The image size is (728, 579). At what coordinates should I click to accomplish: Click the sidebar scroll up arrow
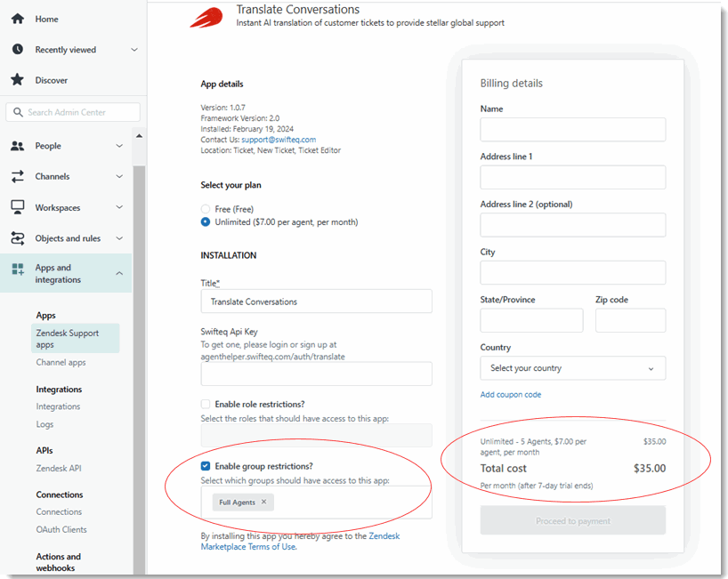(139, 136)
